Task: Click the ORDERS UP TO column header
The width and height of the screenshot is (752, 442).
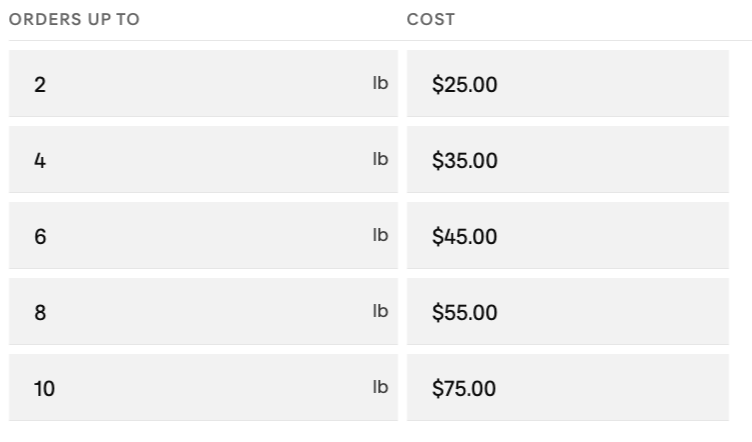Action: click(74, 19)
